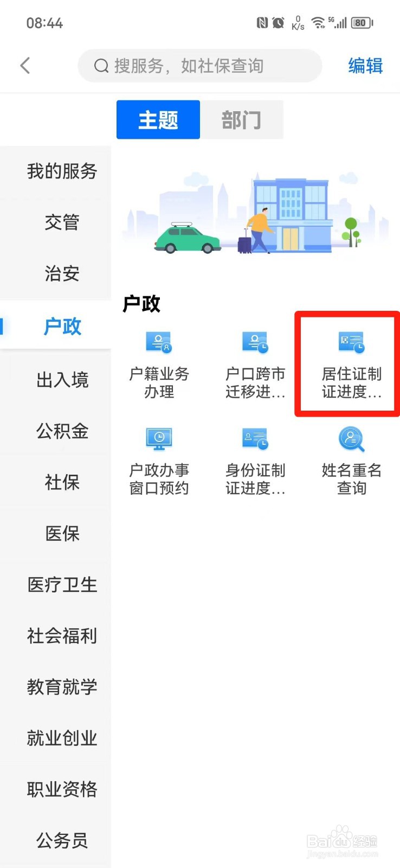Open 户口跨市迁移进度 icon
This screenshot has height=868, width=400.
255,342
